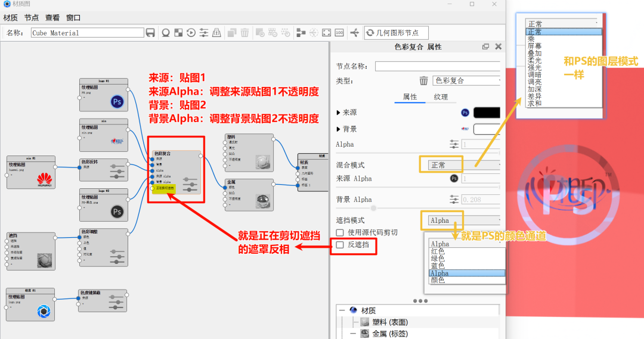Click the PS icon beside 来源 Alpha

(454, 179)
